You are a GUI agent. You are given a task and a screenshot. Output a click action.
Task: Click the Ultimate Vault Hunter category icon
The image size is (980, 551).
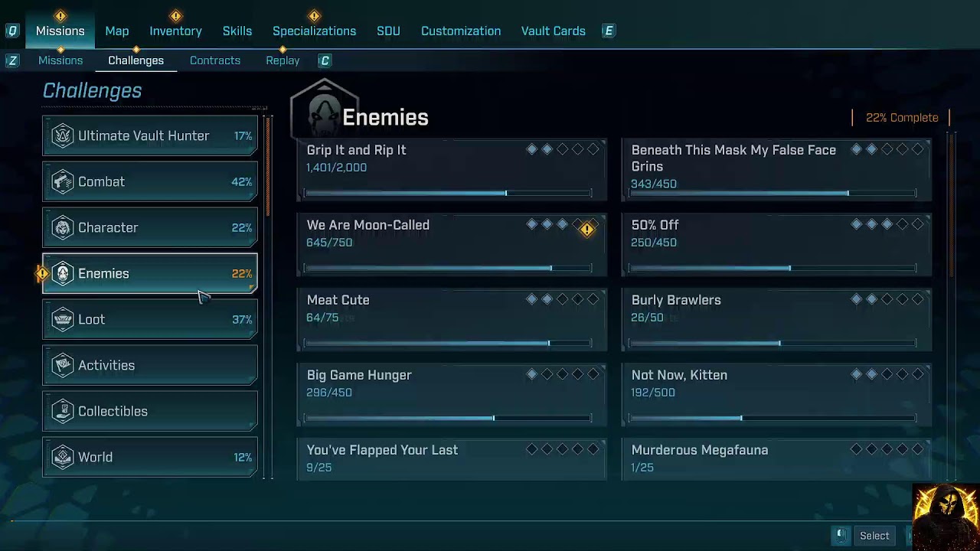(62, 136)
